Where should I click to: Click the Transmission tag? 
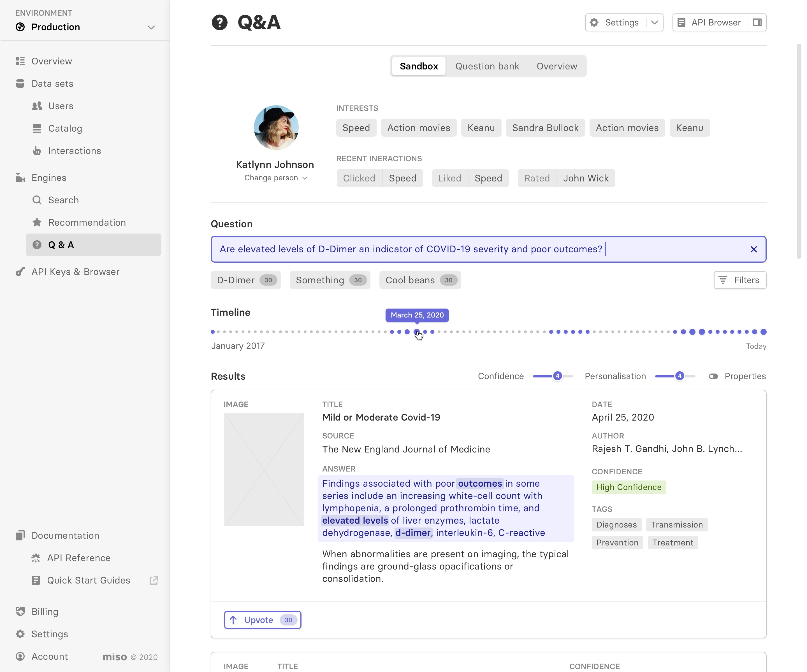point(677,524)
